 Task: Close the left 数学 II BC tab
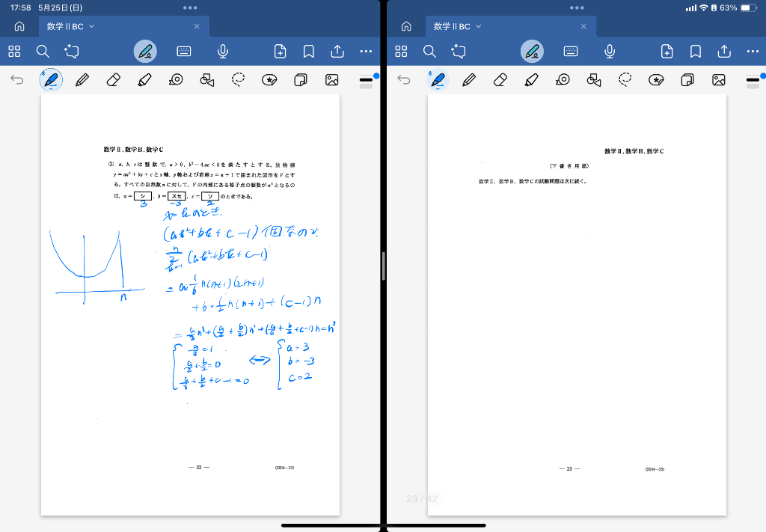point(197,26)
